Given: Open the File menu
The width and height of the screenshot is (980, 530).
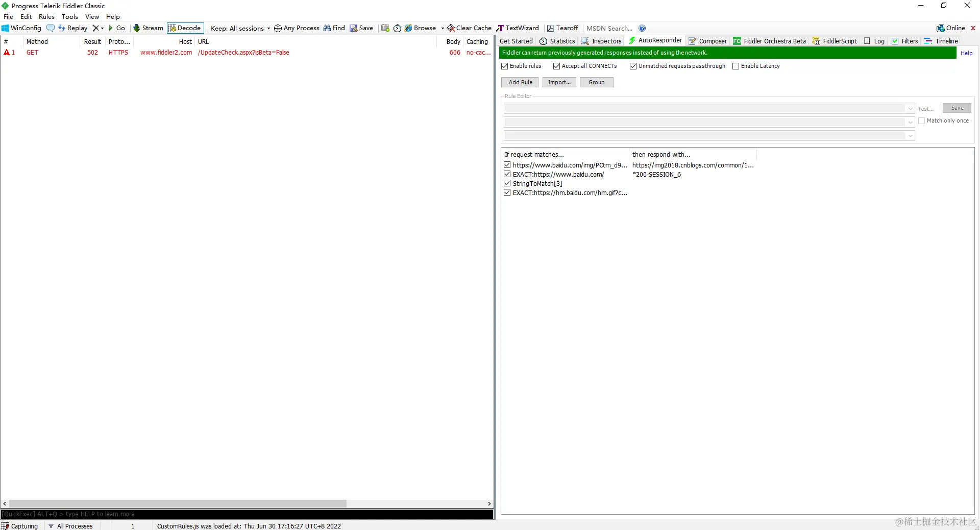Looking at the screenshot, I should 9,16.
